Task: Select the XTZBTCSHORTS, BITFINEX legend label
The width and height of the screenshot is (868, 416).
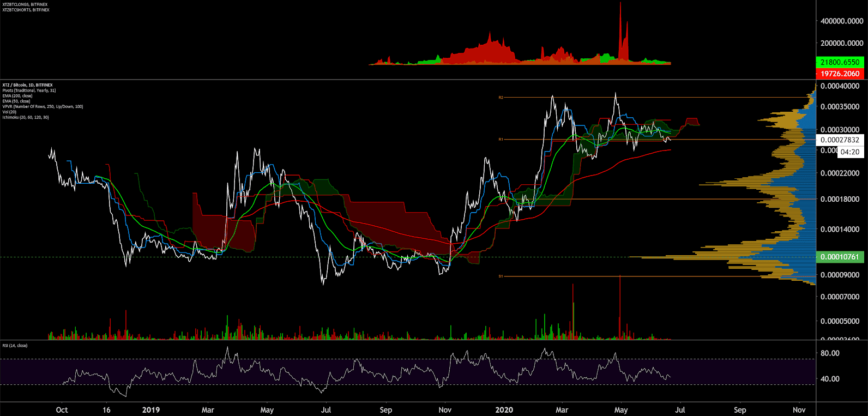Action: [26, 10]
